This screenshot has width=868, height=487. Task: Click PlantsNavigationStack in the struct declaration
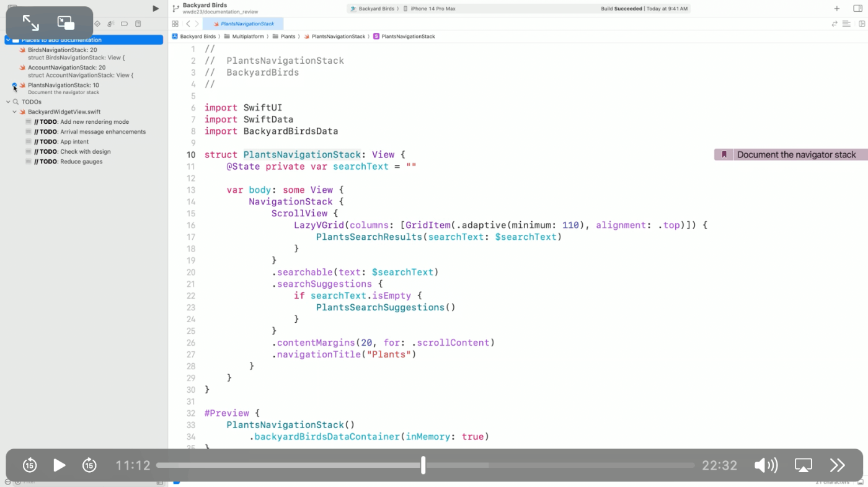(x=302, y=155)
